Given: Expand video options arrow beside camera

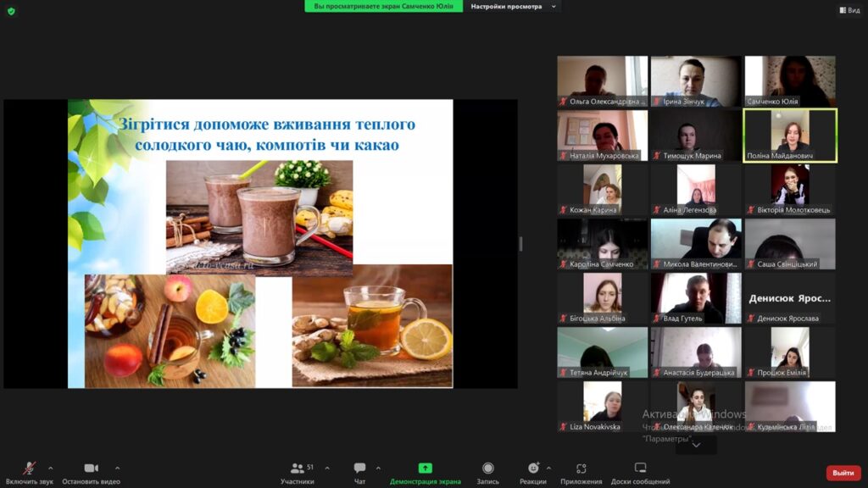Looking at the screenshot, I should 117,468.
